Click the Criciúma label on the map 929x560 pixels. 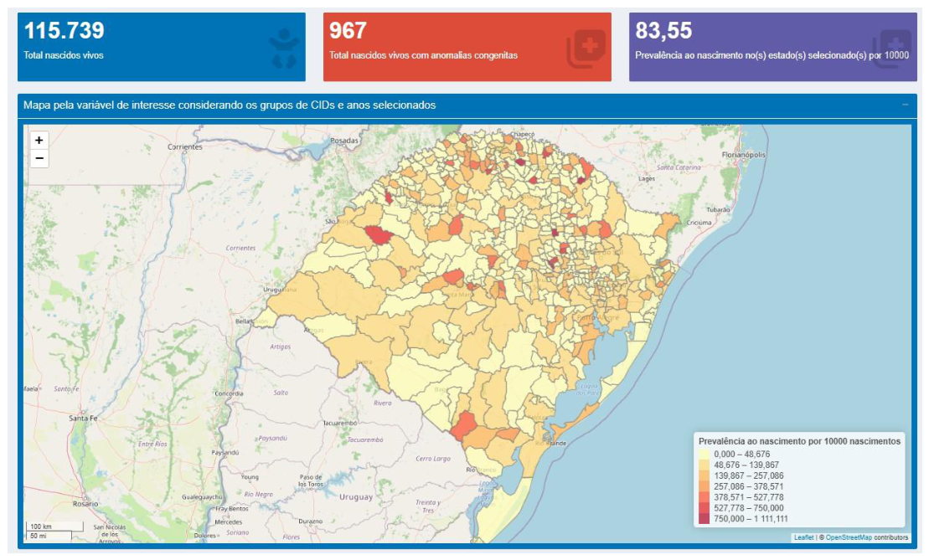(x=699, y=223)
